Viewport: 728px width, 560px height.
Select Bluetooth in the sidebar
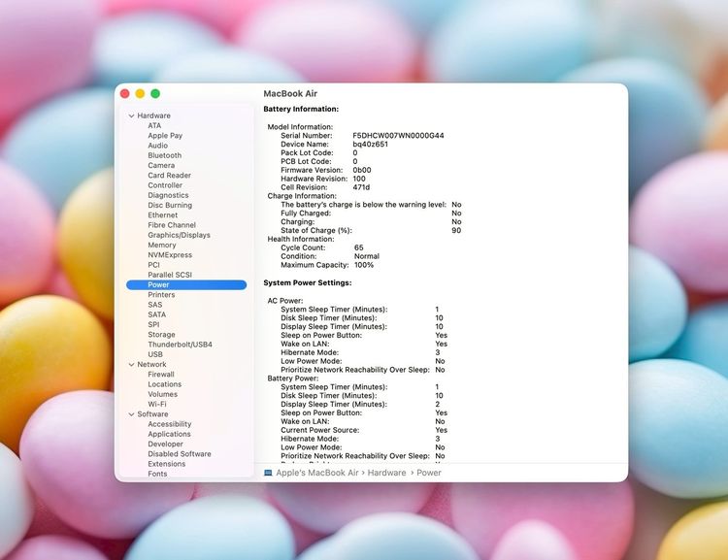(x=164, y=155)
